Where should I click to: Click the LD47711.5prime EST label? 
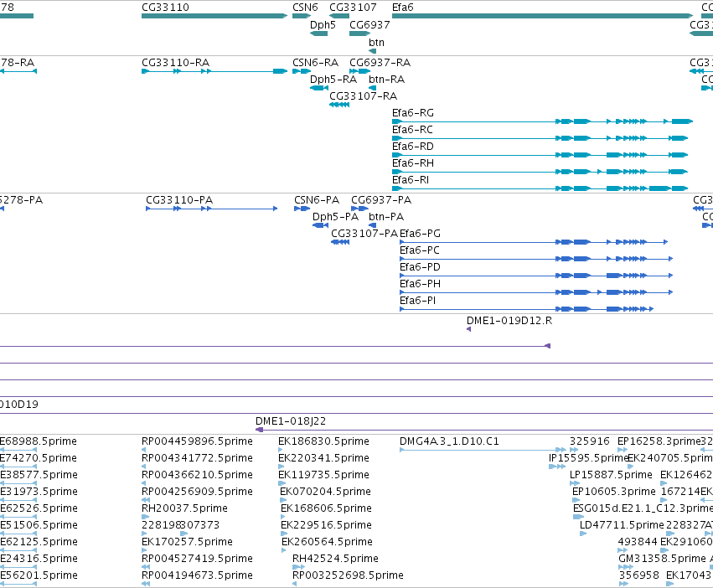[x=622, y=525]
